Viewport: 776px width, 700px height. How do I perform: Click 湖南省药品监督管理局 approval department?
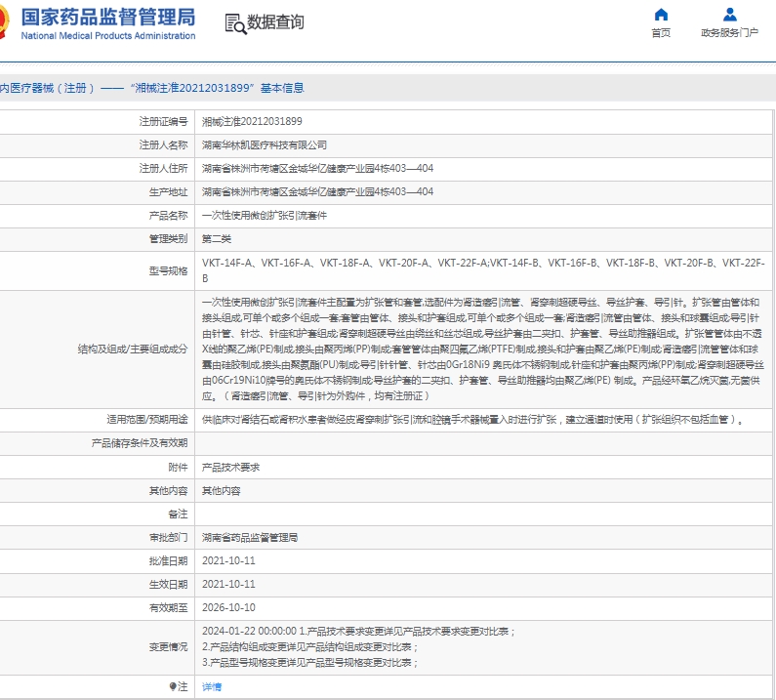tap(250, 538)
